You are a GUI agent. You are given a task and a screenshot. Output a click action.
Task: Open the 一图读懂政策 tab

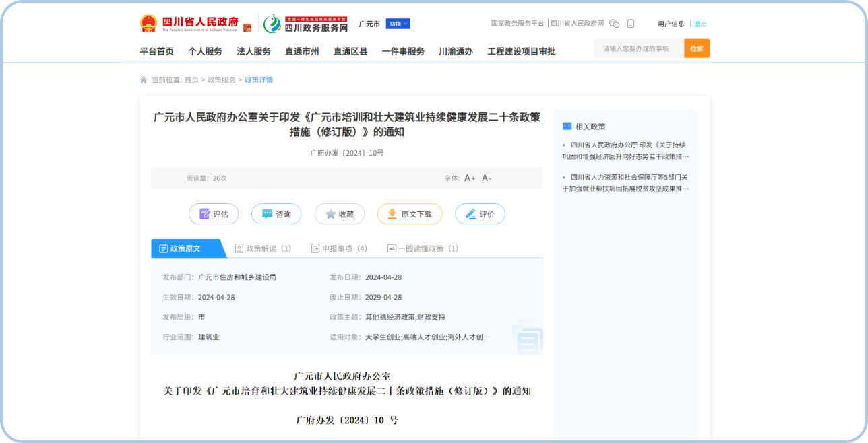click(x=423, y=248)
